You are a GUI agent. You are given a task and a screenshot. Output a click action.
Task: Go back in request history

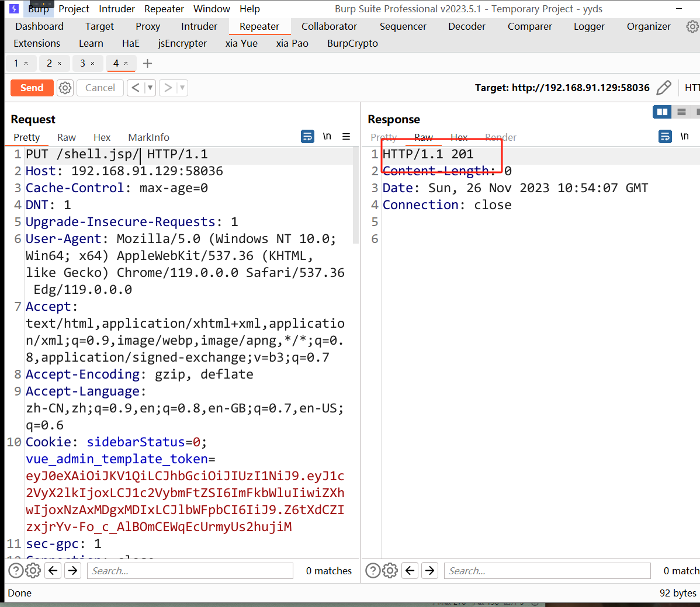(x=136, y=88)
